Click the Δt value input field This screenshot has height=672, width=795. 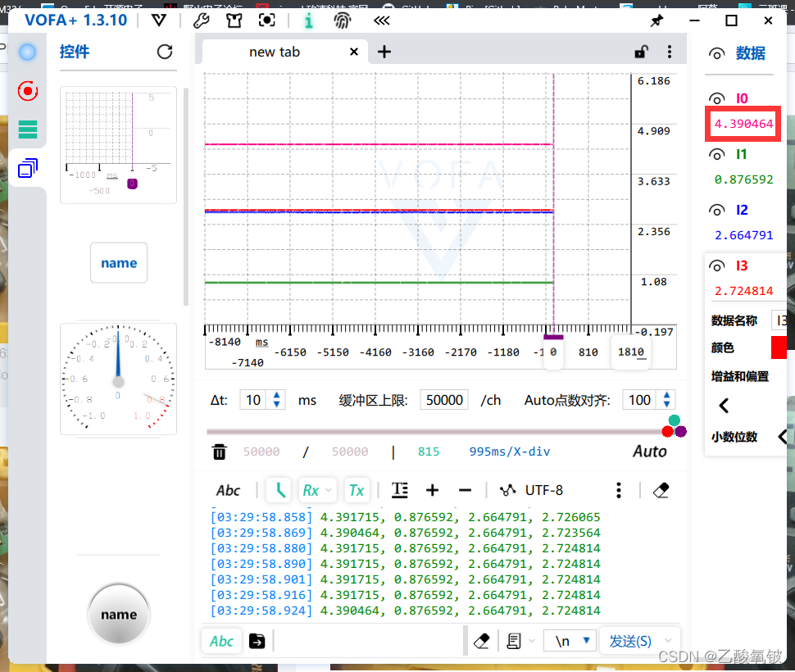[x=255, y=400]
